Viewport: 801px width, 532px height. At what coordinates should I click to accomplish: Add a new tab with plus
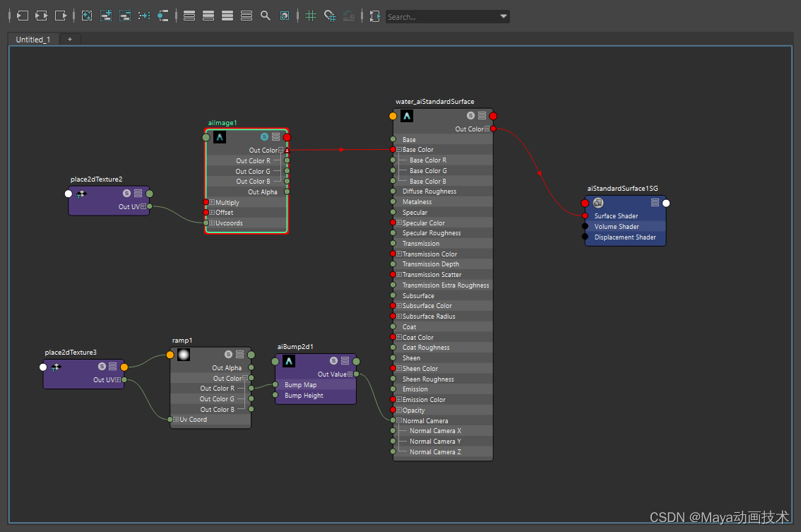point(70,40)
